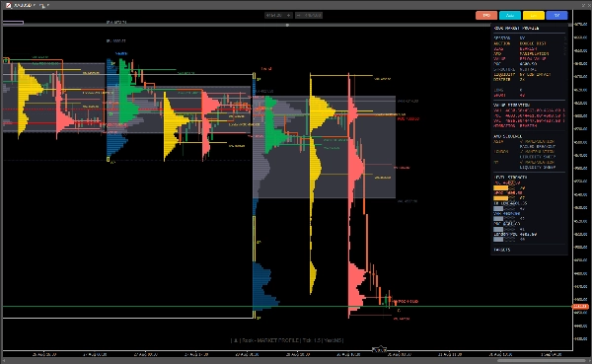The image size is (592, 364).
Task: Click the small chevron marker above the time axis
Action: pos(380,349)
